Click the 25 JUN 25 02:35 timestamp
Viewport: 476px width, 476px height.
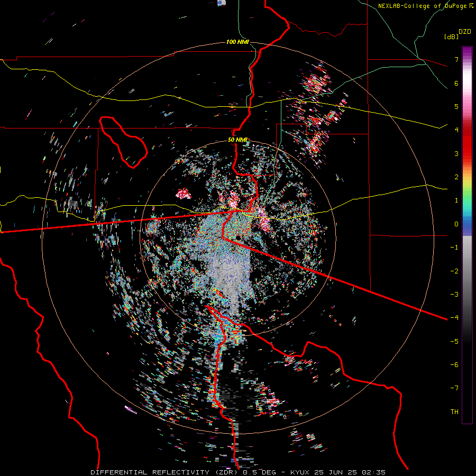tap(350, 472)
